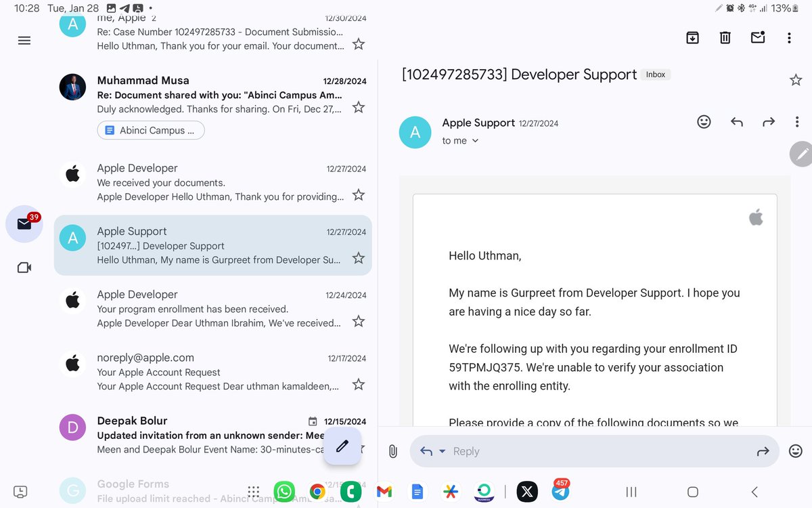The height and width of the screenshot is (508, 812).
Task: Open Gmail icon in the taskbar
Action: coord(384,492)
